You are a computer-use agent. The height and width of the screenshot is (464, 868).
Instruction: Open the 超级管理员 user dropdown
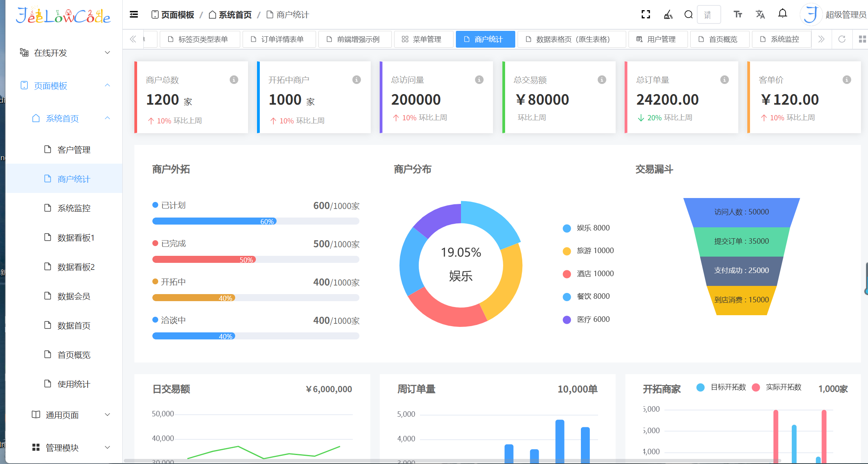846,15
